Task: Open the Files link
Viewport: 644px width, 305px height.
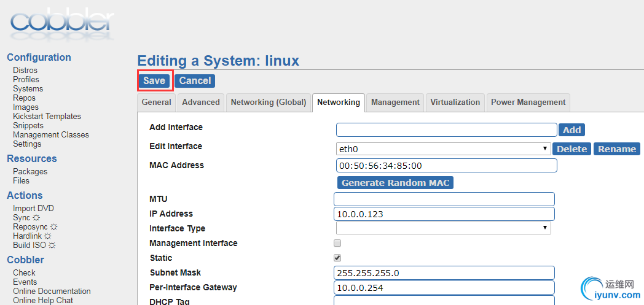Action: click(21, 181)
